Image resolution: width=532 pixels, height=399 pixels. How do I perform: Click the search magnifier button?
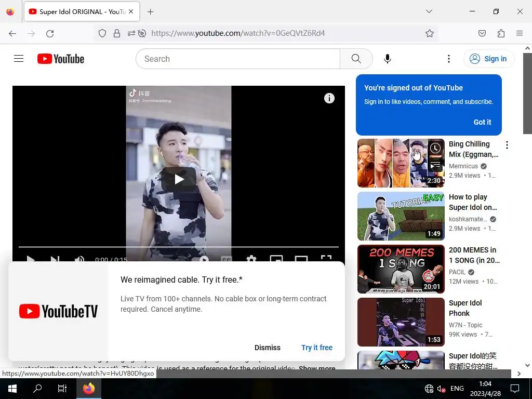[356, 59]
